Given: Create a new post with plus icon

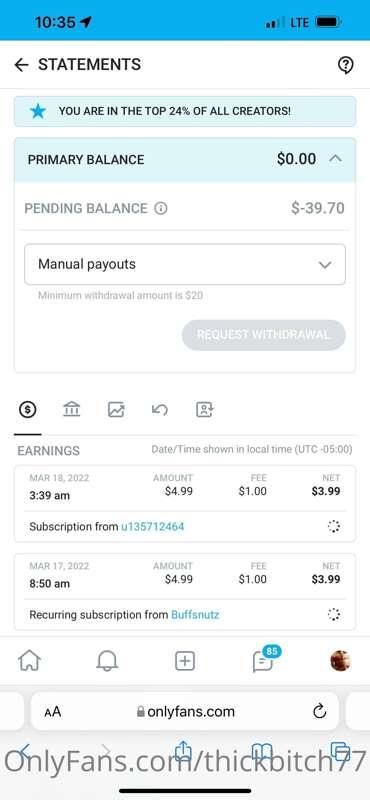Looking at the screenshot, I should coord(185,661).
